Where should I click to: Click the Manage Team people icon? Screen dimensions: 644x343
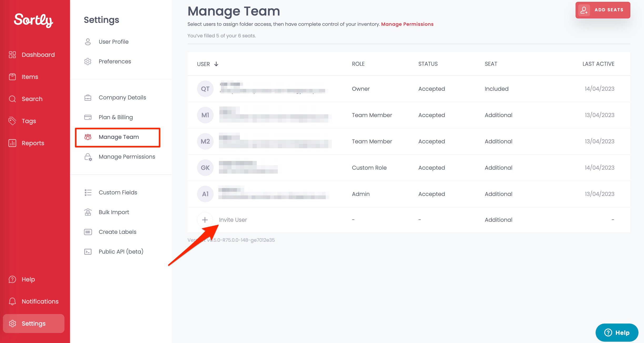(x=88, y=137)
